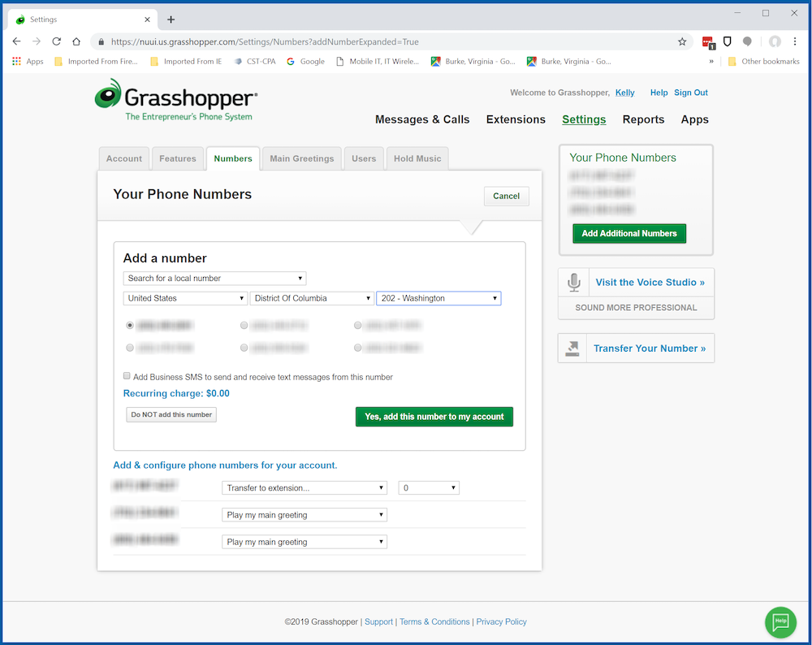Select the top-row middle phone number radio
This screenshot has width=812, height=645.
point(244,326)
